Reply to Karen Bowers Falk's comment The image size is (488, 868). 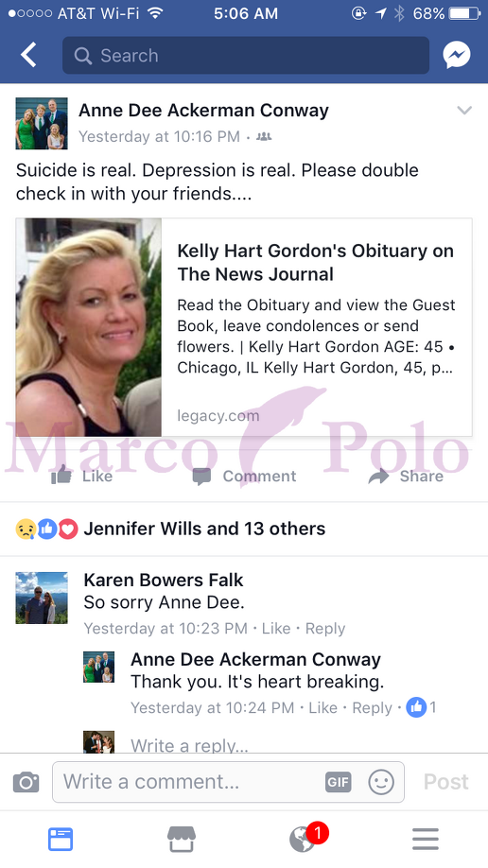click(x=325, y=628)
